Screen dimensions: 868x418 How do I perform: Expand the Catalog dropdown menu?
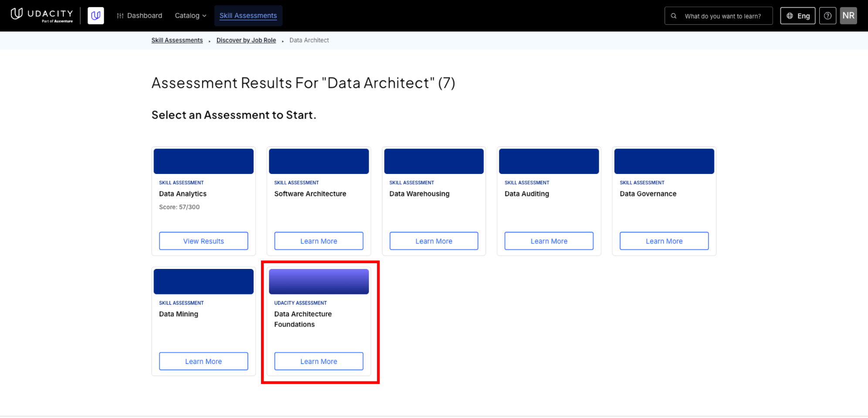(x=190, y=16)
